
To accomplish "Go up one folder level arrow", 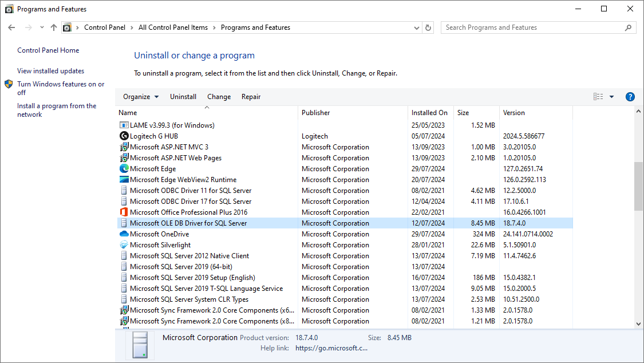I will click(54, 27).
